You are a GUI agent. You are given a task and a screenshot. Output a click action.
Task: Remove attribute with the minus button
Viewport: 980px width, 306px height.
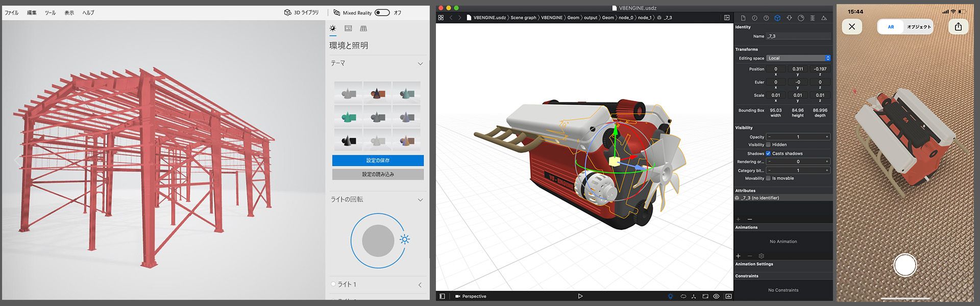[x=749, y=219]
